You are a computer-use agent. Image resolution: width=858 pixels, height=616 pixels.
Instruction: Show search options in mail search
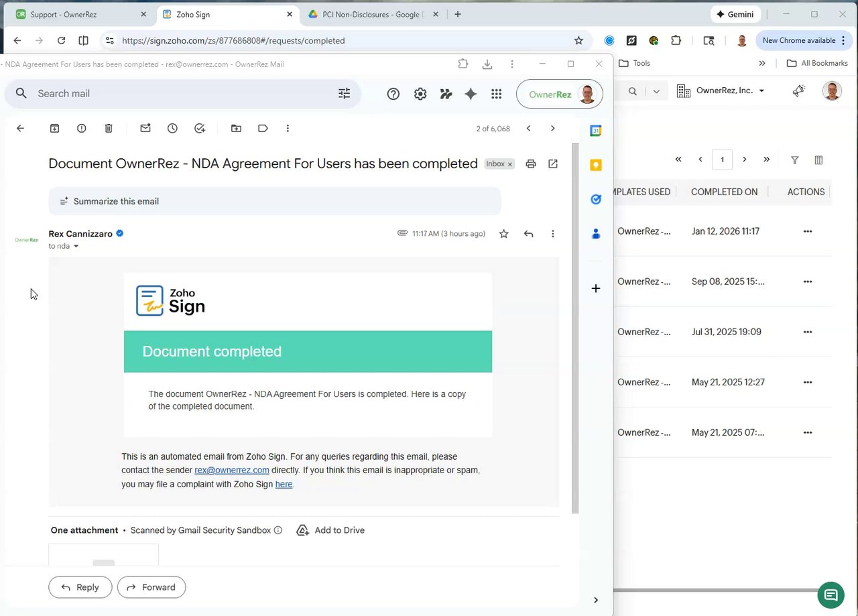[x=344, y=94]
